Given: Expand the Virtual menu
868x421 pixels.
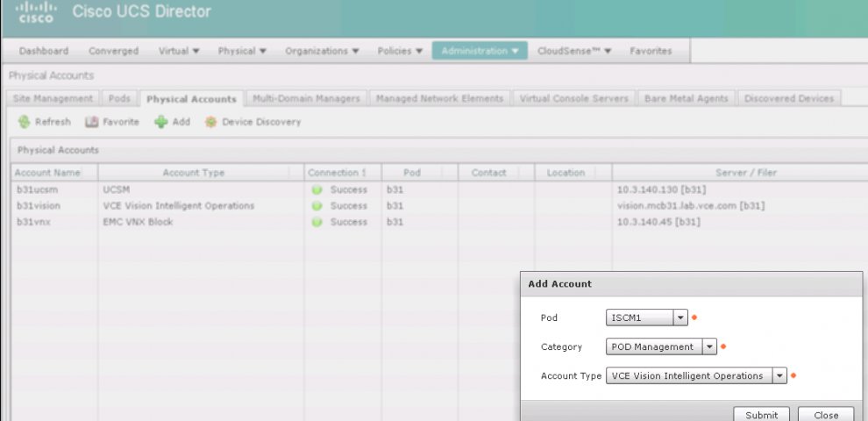Looking at the screenshot, I should 179,51.
